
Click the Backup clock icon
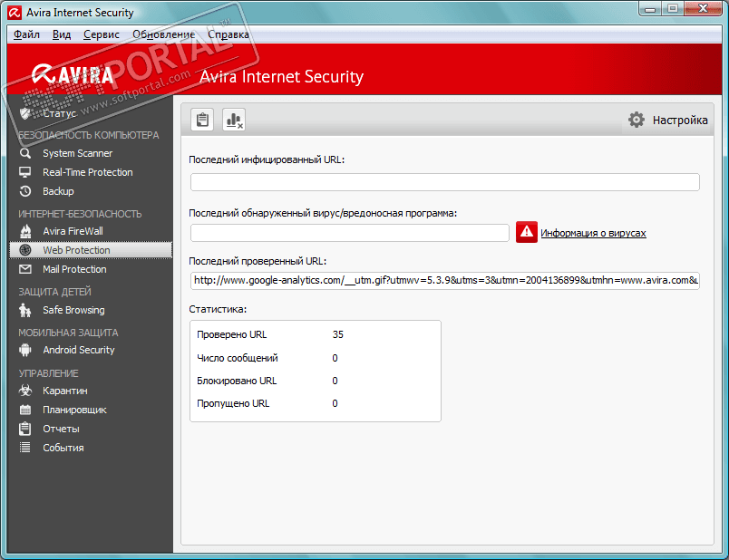click(25, 191)
